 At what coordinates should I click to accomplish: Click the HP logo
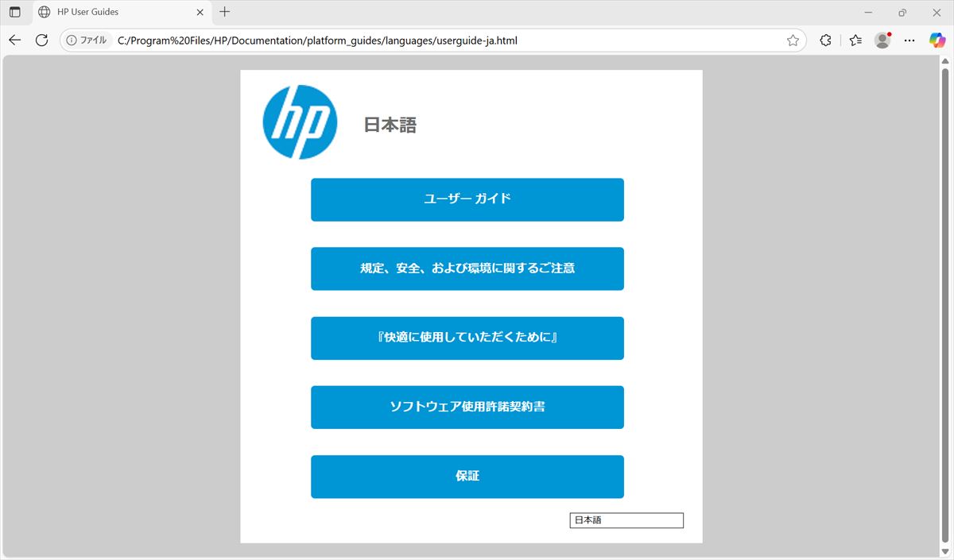(x=300, y=122)
